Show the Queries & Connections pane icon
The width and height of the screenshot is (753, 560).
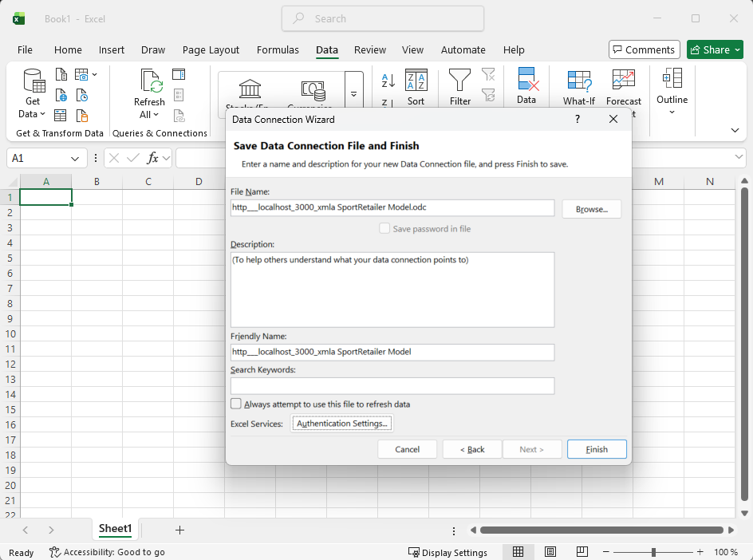point(179,74)
